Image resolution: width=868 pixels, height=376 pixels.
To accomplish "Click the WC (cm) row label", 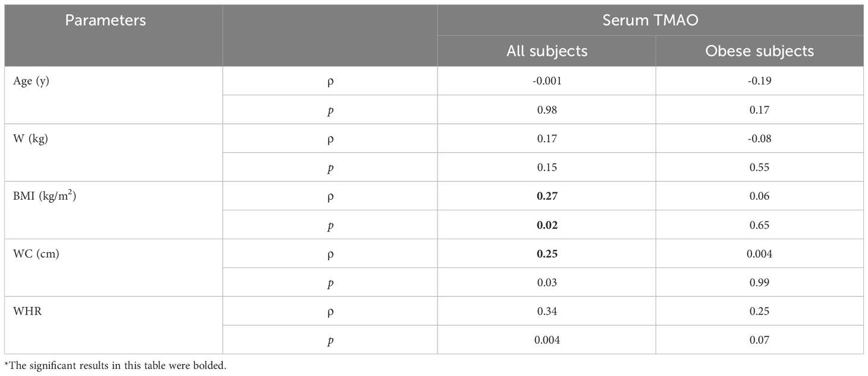I will coord(35,254).
